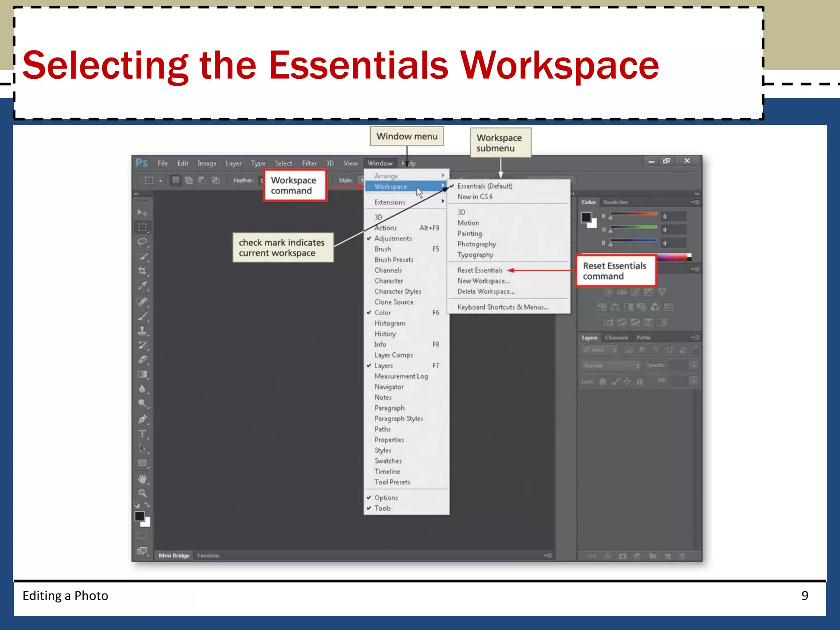Open the Opacity dropdown arrow
This screenshot has width=840, height=630.
pyautogui.click(x=694, y=365)
